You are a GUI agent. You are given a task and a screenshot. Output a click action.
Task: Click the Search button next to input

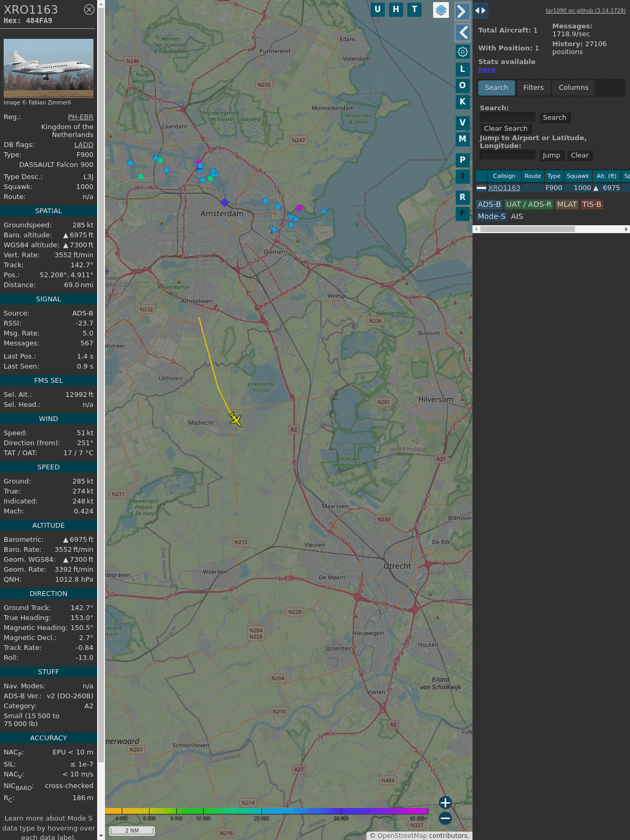[x=554, y=118]
